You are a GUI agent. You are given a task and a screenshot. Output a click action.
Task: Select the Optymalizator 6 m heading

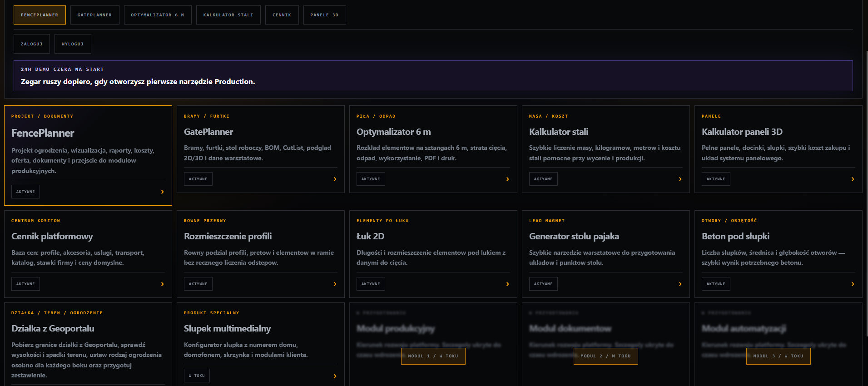point(394,132)
